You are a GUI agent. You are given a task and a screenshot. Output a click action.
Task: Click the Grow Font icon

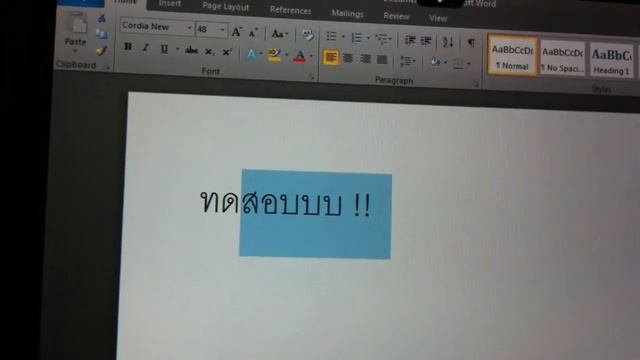point(237,32)
